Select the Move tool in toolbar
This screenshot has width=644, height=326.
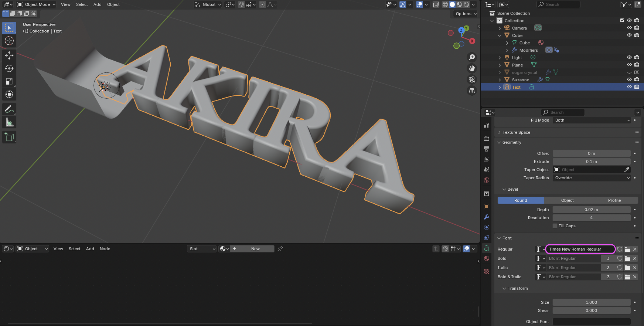tap(9, 55)
